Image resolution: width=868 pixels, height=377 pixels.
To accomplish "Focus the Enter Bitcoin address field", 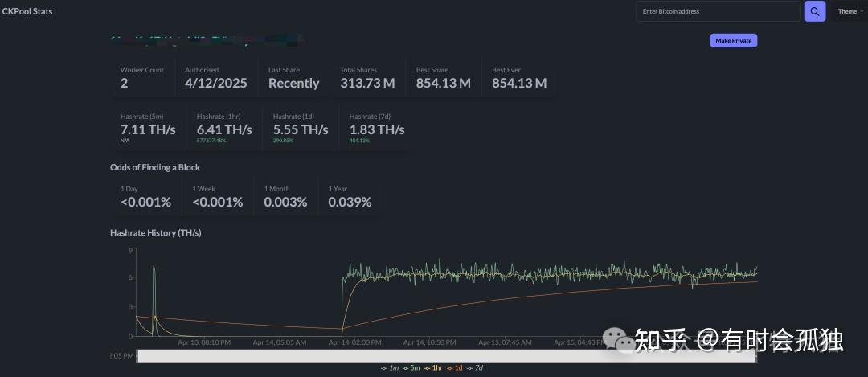I will tap(718, 11).
